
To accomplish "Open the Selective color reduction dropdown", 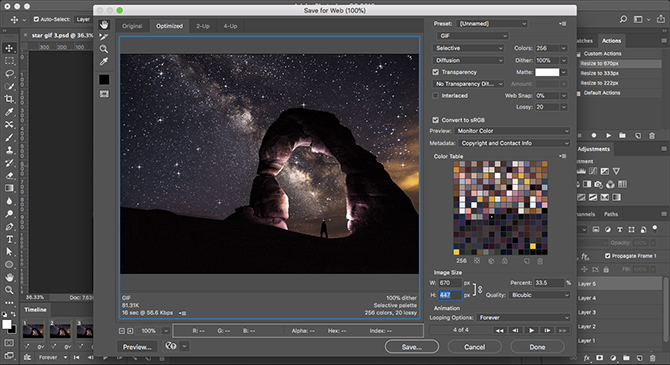I will (x=468, y=48).
